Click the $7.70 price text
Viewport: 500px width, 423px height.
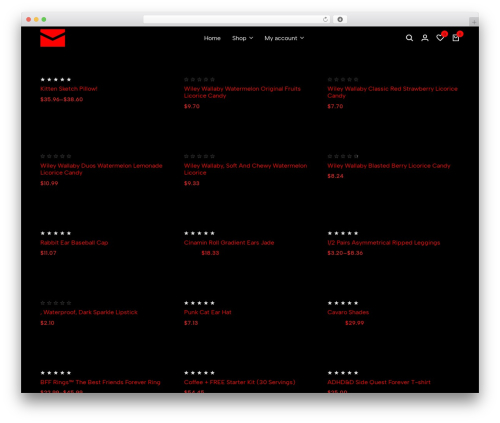(x=335, y=106)
